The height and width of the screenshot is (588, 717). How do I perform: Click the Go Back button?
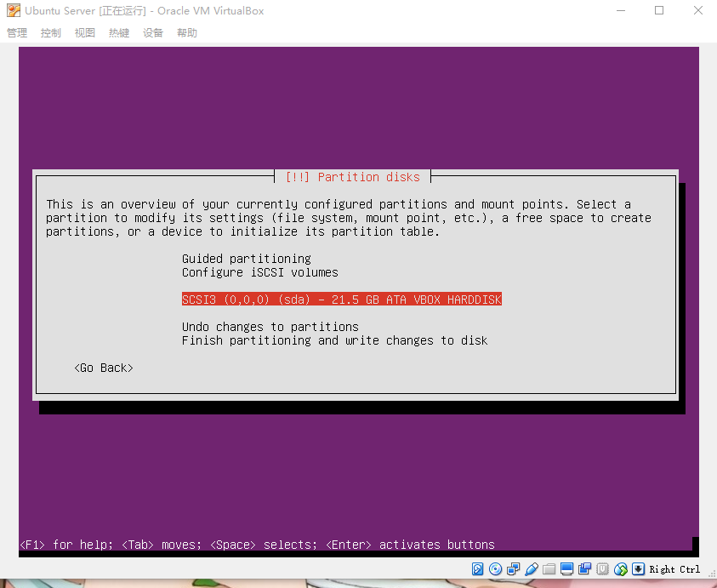104,368
